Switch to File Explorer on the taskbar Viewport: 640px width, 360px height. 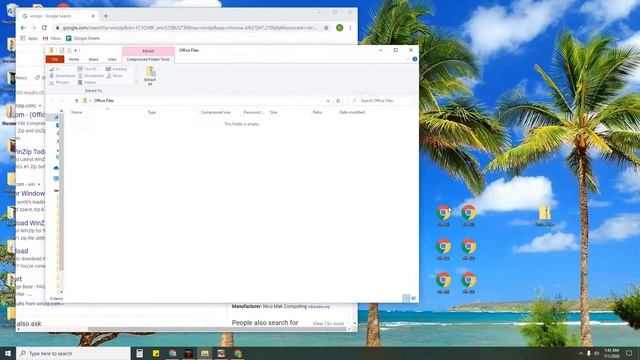(205, 353)
